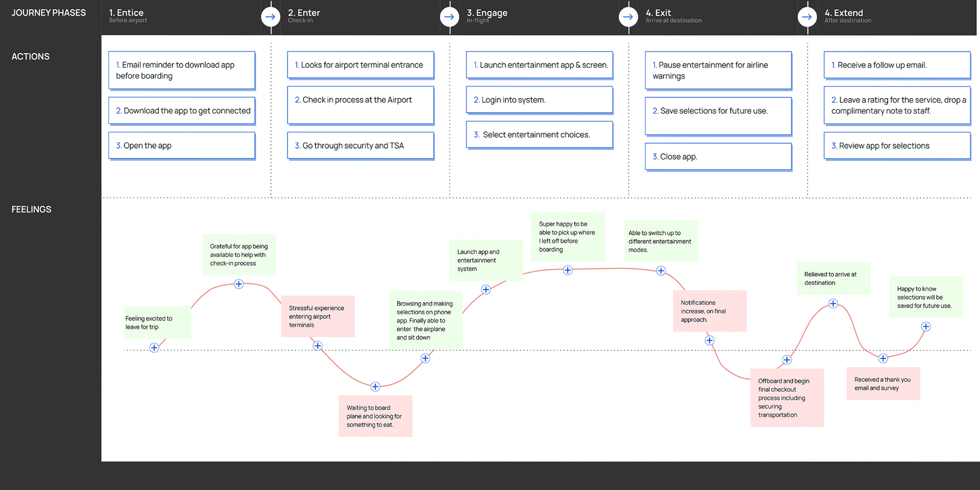Click the Stressful experience entering airport note

(x=317, y=316)
